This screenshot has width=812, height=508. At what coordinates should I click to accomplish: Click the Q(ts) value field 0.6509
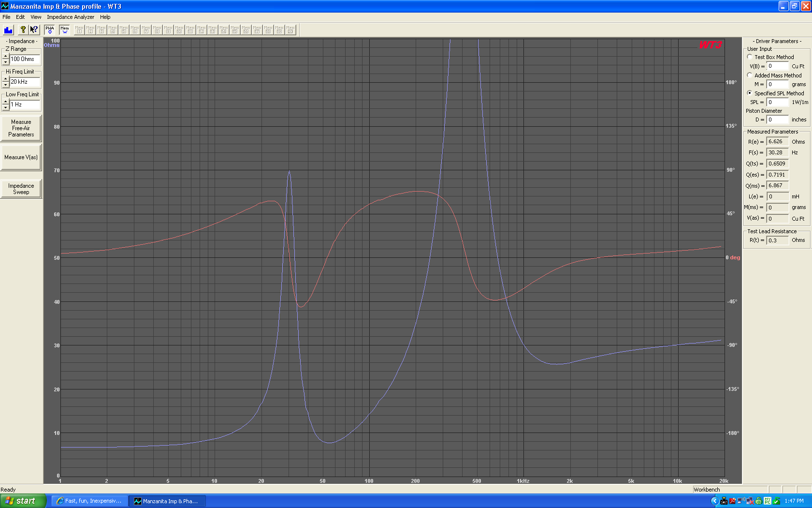coord(778,164)
